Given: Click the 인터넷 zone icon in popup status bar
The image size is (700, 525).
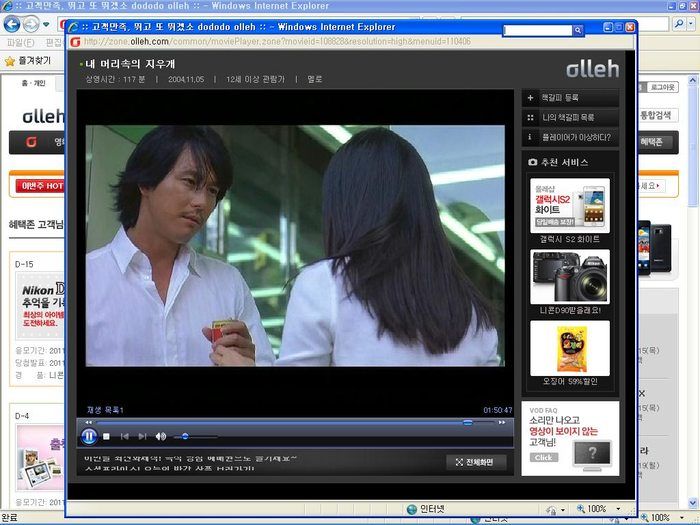Looking at the screenshot, I should click(x=412, y=509).
